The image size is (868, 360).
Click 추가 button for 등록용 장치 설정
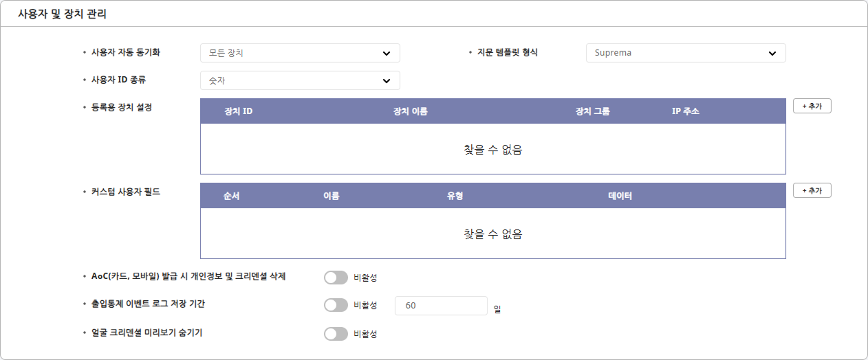pyautogui.click(x=812, y=106)
